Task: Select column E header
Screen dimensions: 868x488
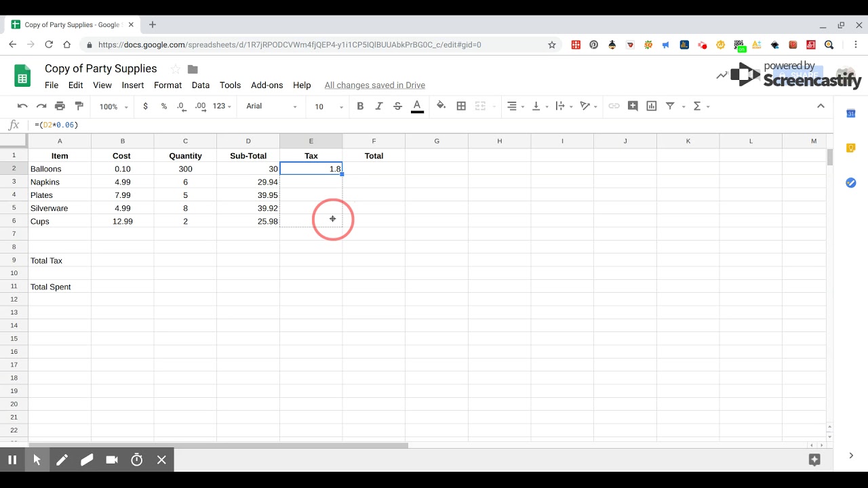Action: [x=311, y=141]
